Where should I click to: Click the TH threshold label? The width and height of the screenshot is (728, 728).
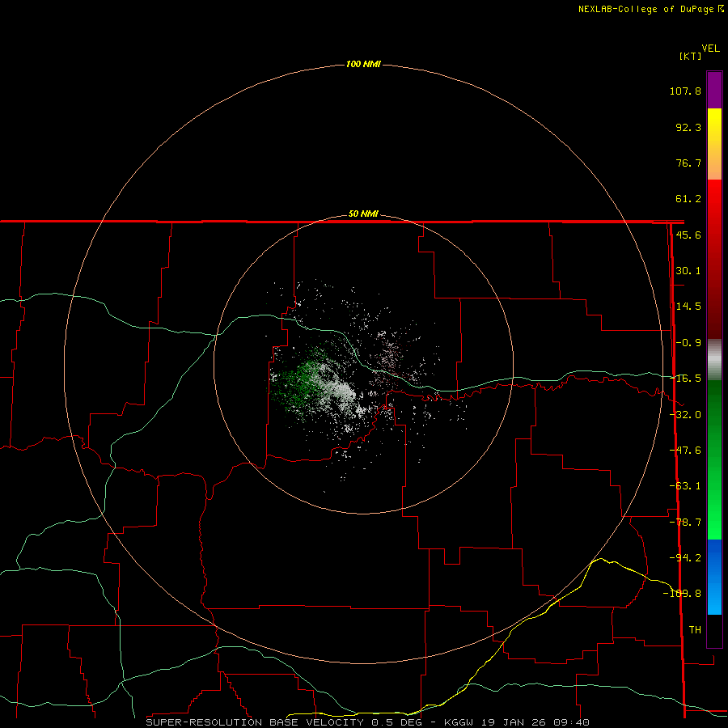[x=695, y=629]
